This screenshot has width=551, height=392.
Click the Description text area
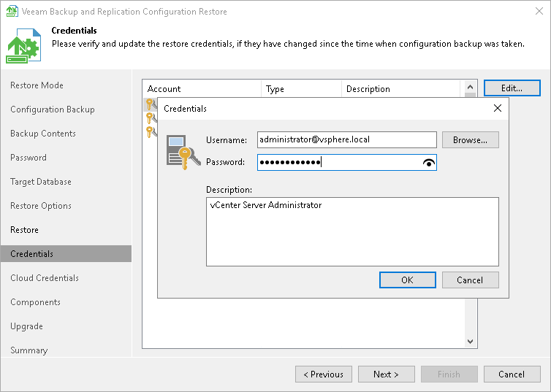pyautogui.click(x=352, y=231)
